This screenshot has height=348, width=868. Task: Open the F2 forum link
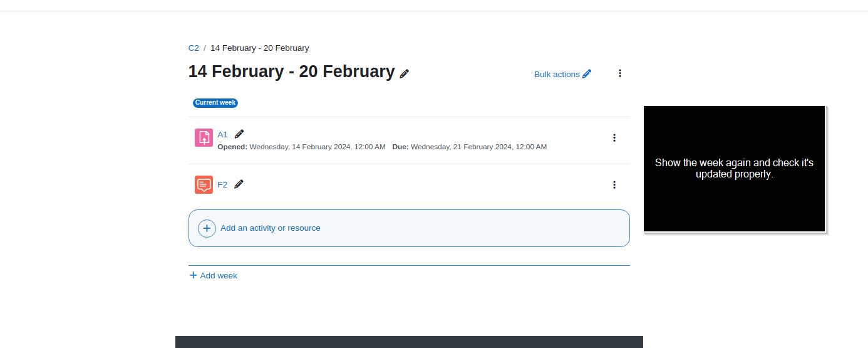222,184
